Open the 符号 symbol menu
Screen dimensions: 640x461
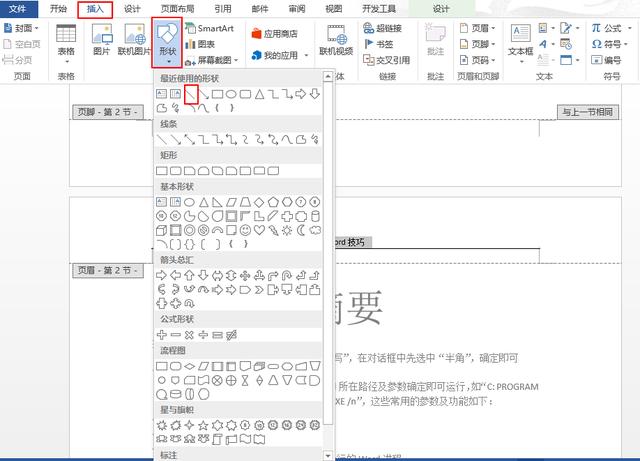pyautogui.click(x=610, y=44)
